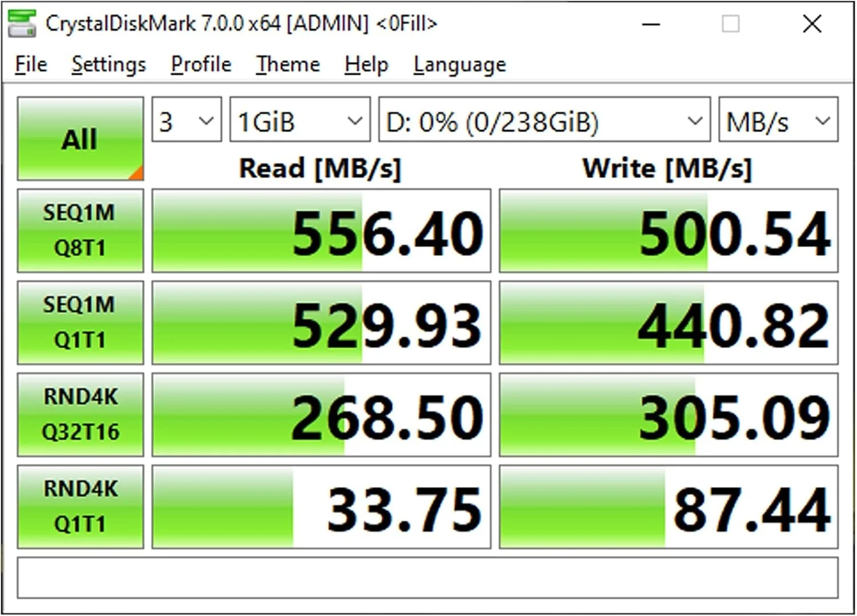Start the RND4K Q32T16 test
The width and height of the screenshot is (857, 616).
point(80,414)
